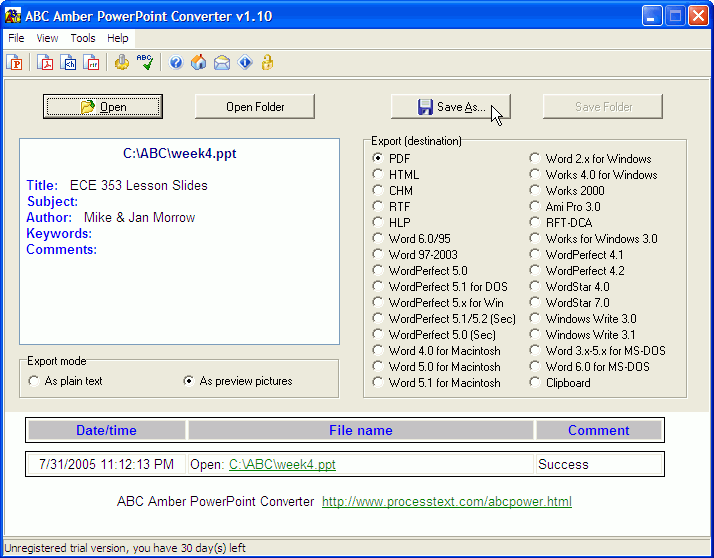Click the RTF export toolbar icon
This screenshot has width=714, height=558.
coord(92,63)
